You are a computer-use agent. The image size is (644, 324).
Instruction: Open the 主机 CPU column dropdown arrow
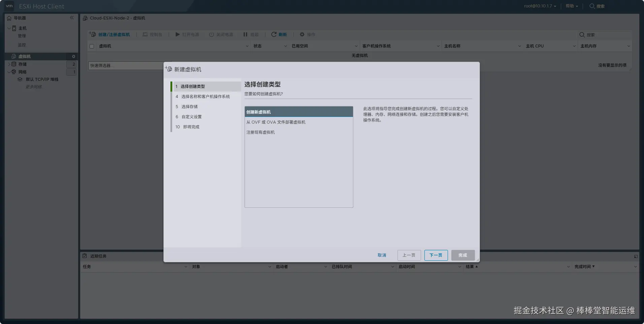pyautogui.click(x=574, y=46)
